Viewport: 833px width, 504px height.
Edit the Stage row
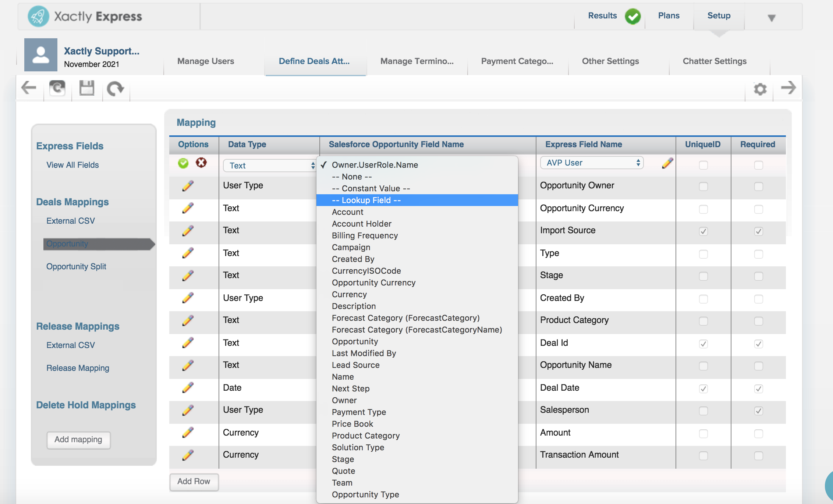pos(188,276)
